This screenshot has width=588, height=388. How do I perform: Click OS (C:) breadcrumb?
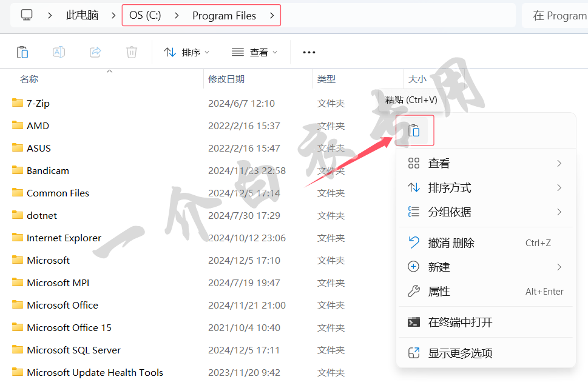pyautogui.click(x=145, y=15)
